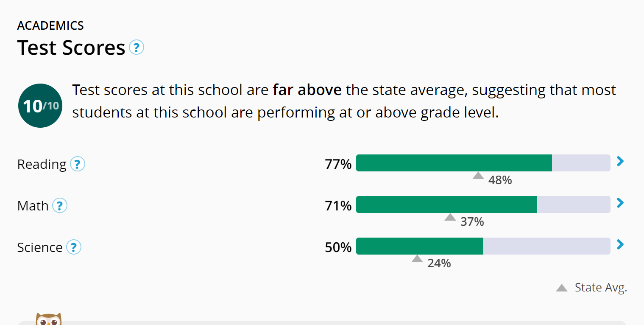This screenshot has width=644, height=325.
Task: Click the green Math score bar
Action: (x=446, y=205)
